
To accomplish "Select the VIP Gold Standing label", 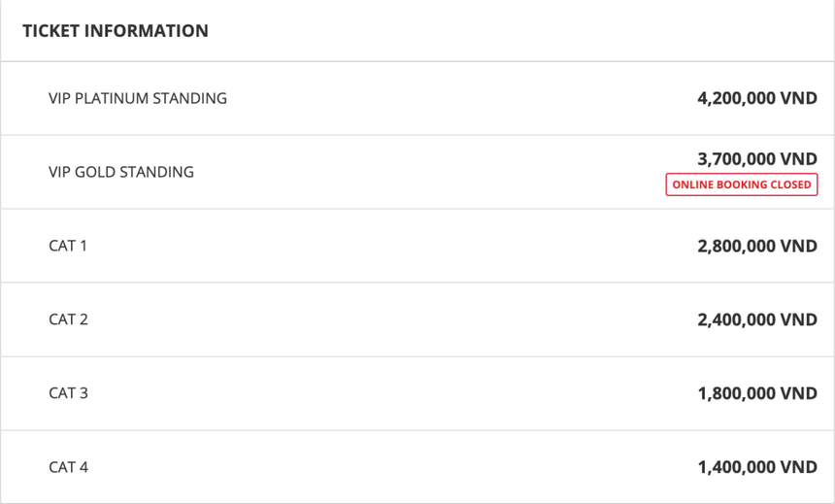I will [x=121, y=172].
